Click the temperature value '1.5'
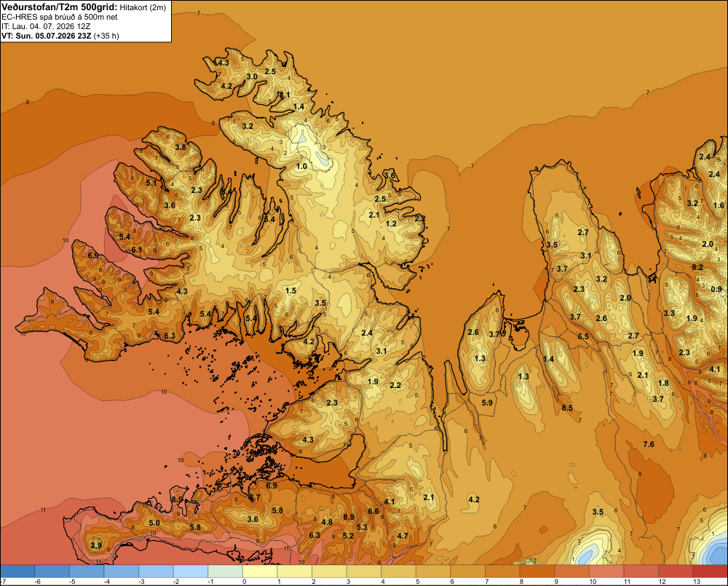The image size is (728, 586). click(x=290, y=290)
